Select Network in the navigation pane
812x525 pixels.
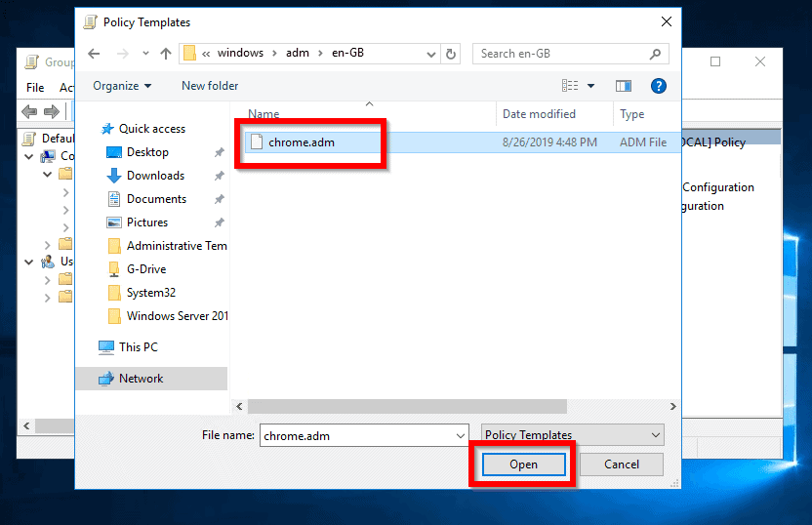coord(142,379)
